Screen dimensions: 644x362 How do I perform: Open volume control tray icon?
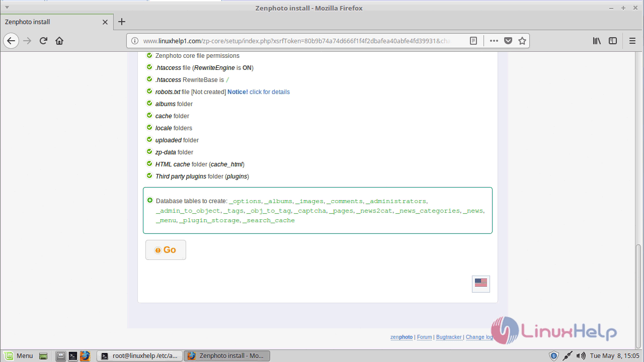click(581, 356)
